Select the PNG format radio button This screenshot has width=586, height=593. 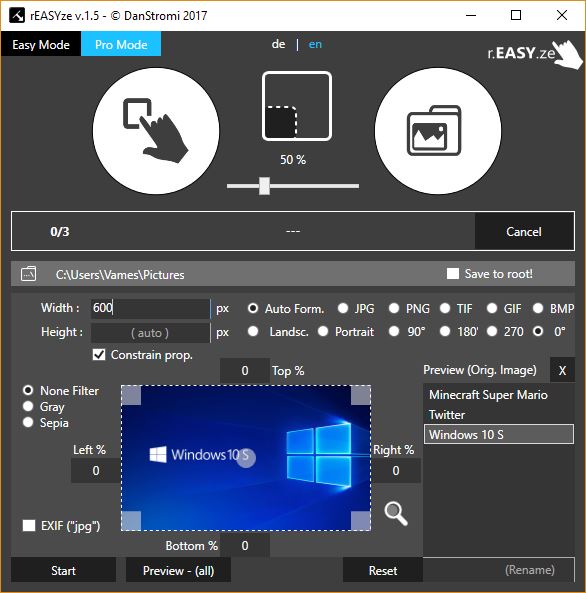pos(394,308)
